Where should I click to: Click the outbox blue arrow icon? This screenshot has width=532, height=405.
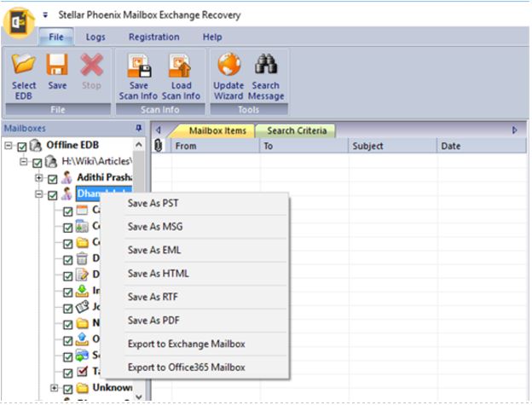click(x=82, y=339)
